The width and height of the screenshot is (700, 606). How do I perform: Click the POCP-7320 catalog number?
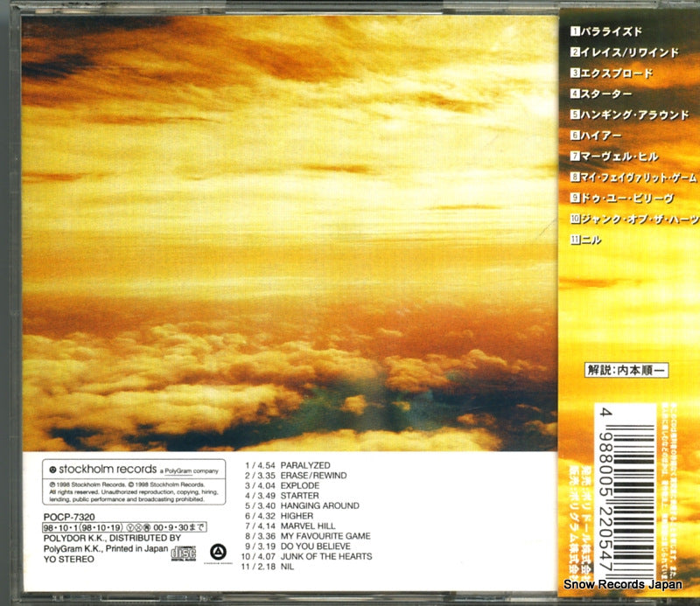click(x=67, y=516)
